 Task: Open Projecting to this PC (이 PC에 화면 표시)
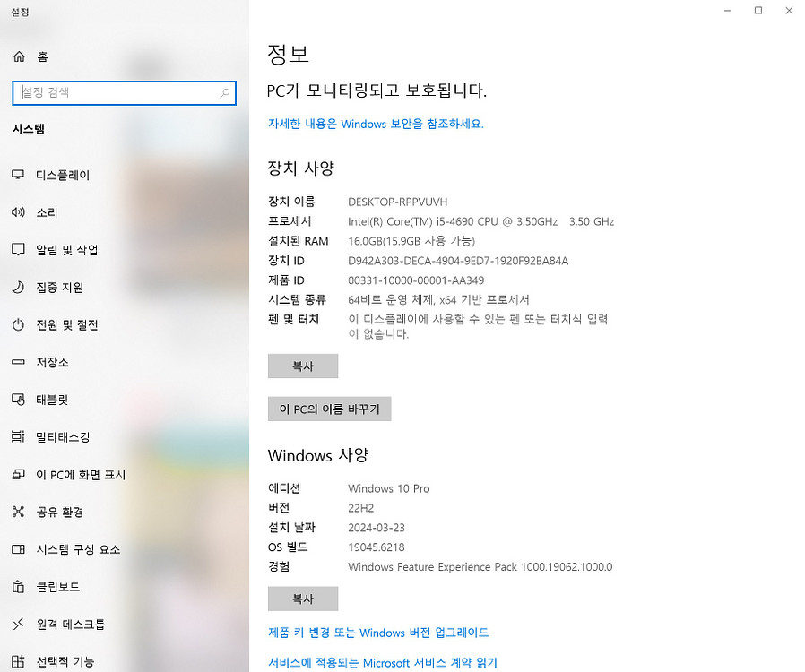click(80, 475)
